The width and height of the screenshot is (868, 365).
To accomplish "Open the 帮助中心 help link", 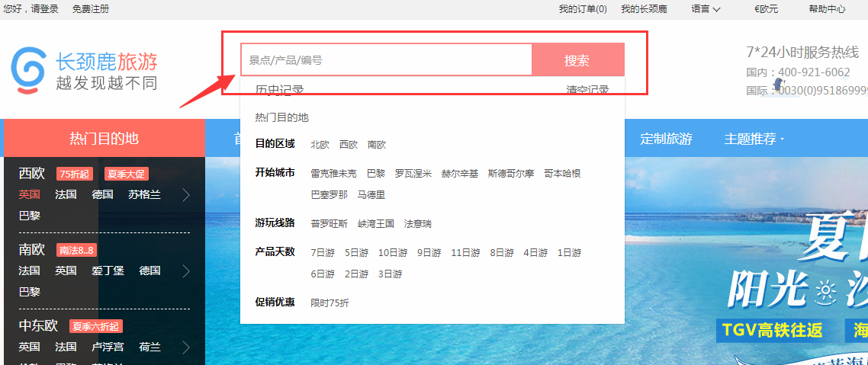I will [x=827, y=9].
